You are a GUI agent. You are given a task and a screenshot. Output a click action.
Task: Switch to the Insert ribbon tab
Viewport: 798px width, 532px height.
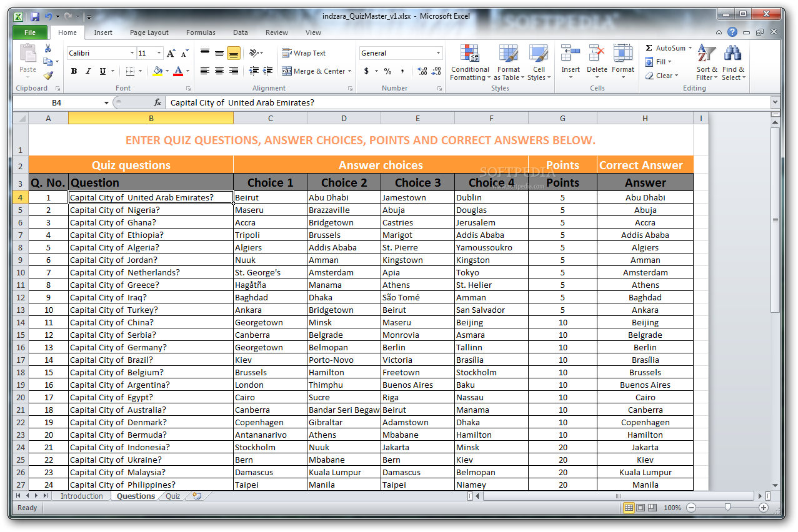pyautogui.click(x=103, y=32)
